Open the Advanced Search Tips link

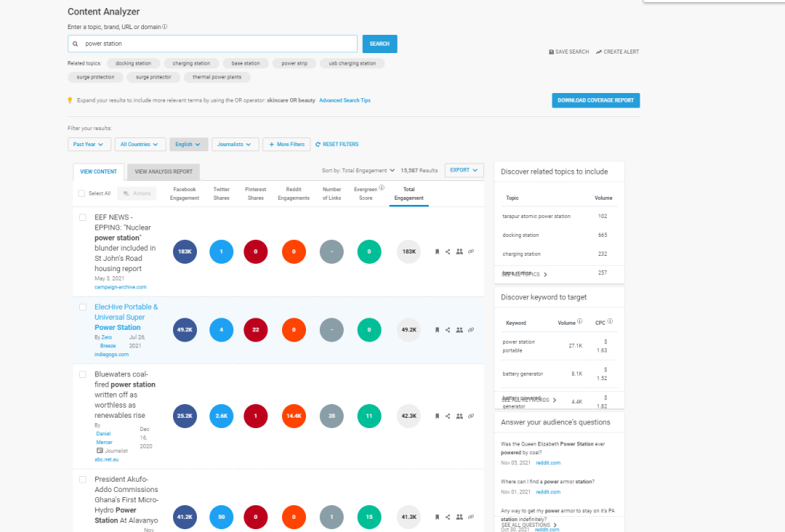[x=345, y=100]
